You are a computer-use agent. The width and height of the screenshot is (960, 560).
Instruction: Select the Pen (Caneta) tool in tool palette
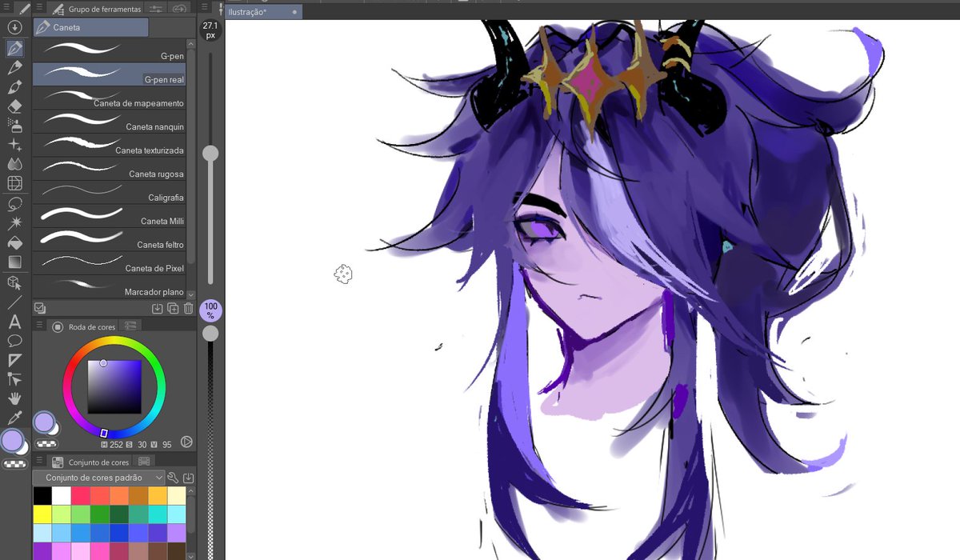click(x=14, y=48)
